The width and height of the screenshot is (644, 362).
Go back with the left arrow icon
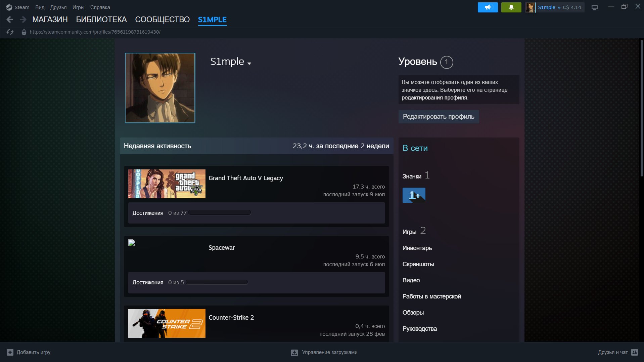tap(10, 19)
